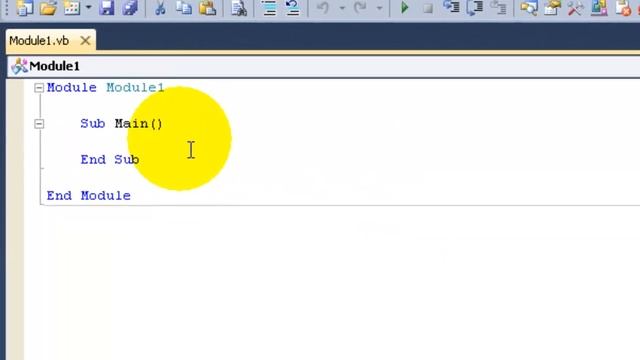
Task: Click the New Project toolbar icon
Action: 24,7
